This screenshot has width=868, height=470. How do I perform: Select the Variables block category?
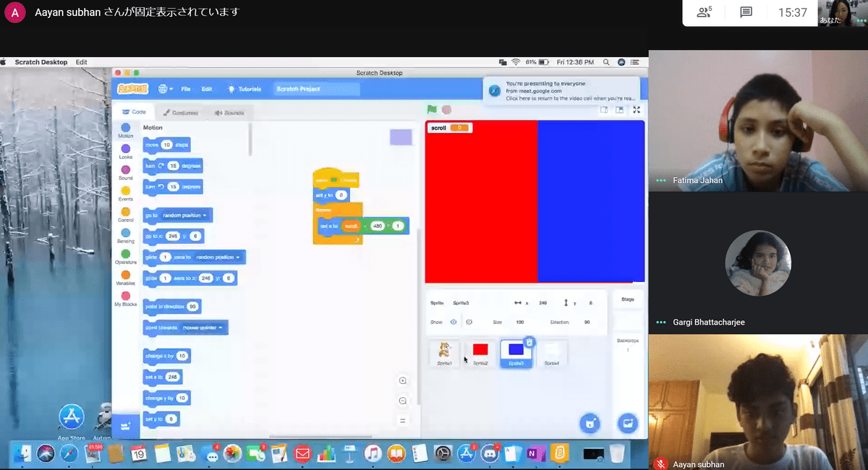coord(125,278)
